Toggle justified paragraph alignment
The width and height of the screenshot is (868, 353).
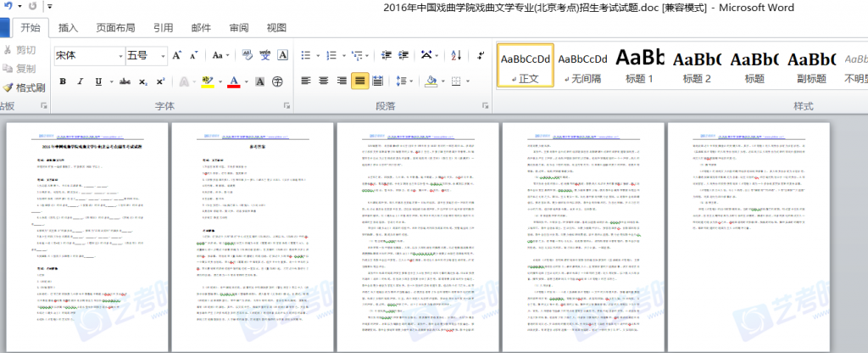(x=360, y=81)
